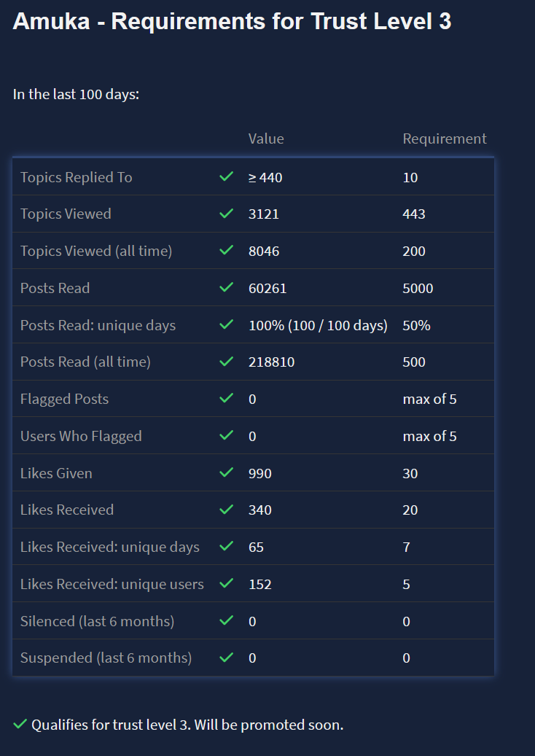Click the Users Who Flagged checkmark
Image resolution: width=535 pixels, height=756 pixels.
226,436
